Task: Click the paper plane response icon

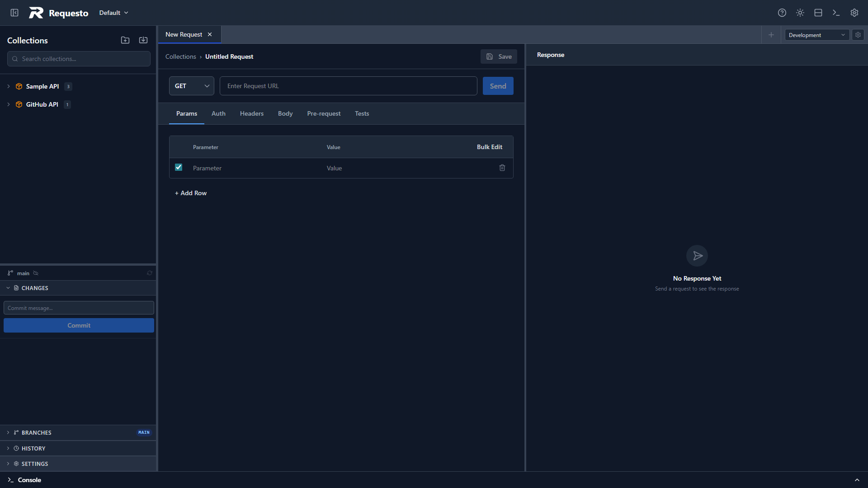Action: tap(697, 256)
